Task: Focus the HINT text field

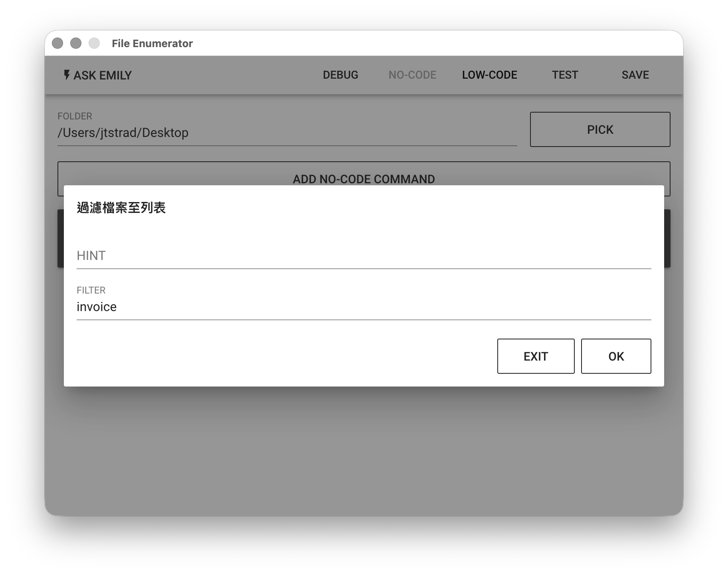Action: point(363,256)
